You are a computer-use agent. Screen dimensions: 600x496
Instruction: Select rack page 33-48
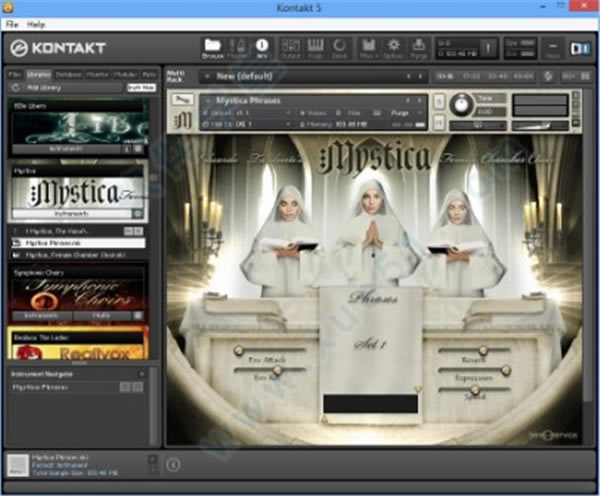click(497, 77)
